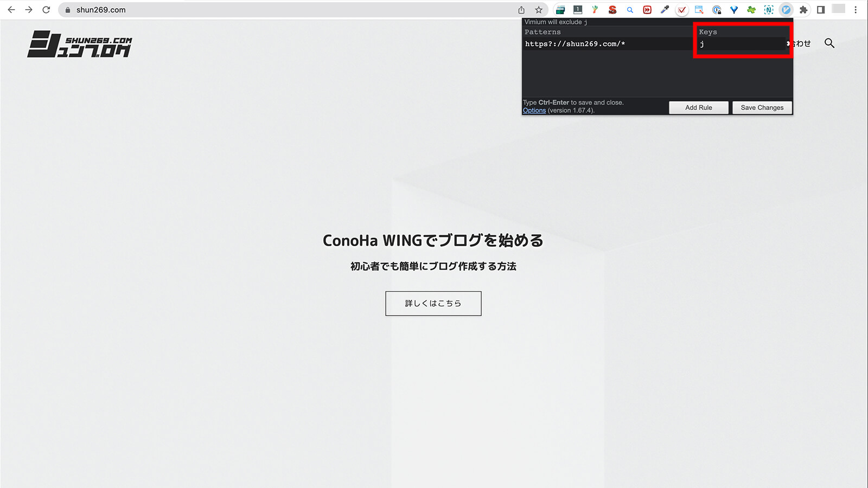Viewport: 868px width, 488px height.
Task: Click the shun269.com site logo
Action: [x=80, y=44]
